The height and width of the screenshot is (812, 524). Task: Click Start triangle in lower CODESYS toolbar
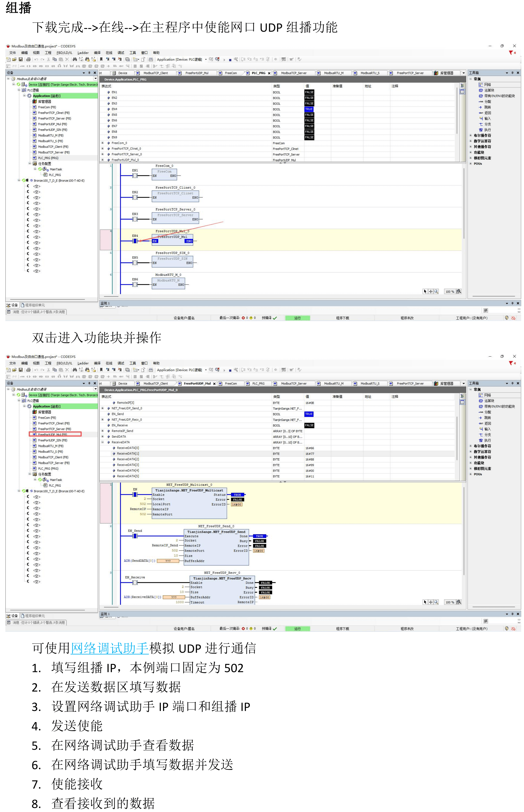click(x=224, y=370)
